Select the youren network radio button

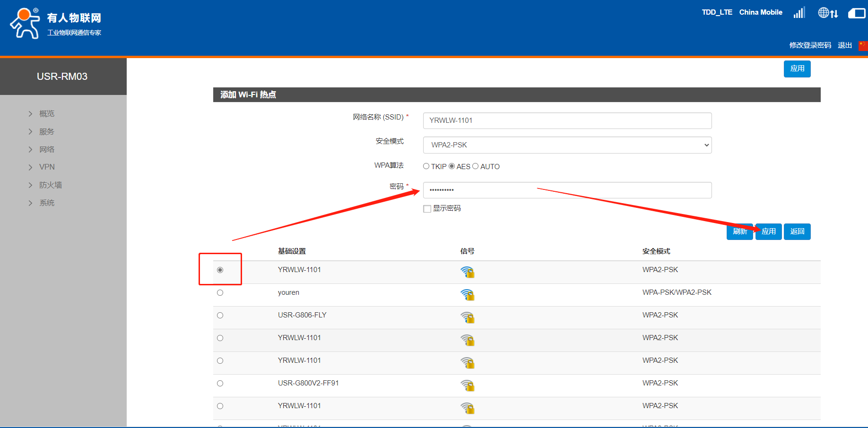(220, 293)
